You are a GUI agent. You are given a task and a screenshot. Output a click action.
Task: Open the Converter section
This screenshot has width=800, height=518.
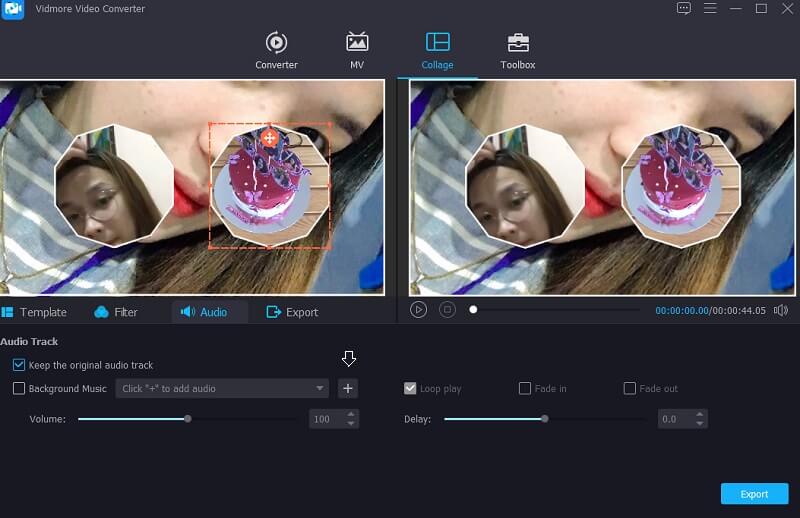pyautogui.click(x=276, y=50)
